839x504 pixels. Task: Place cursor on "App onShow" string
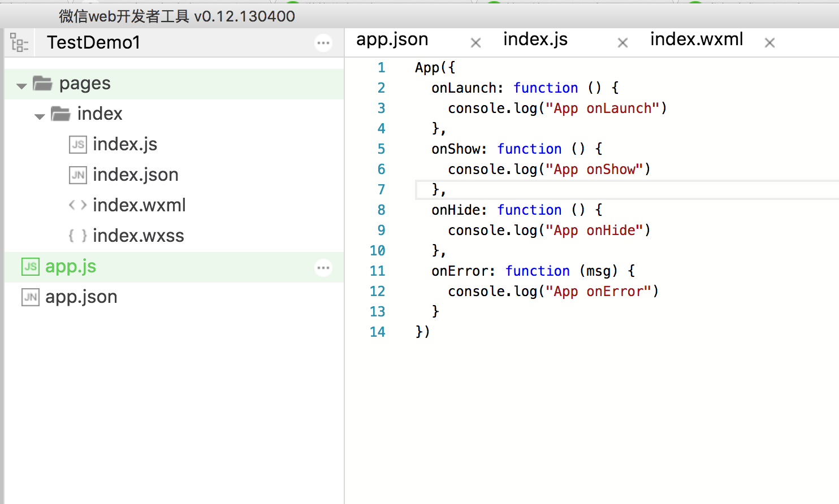[x=594, y=170]
